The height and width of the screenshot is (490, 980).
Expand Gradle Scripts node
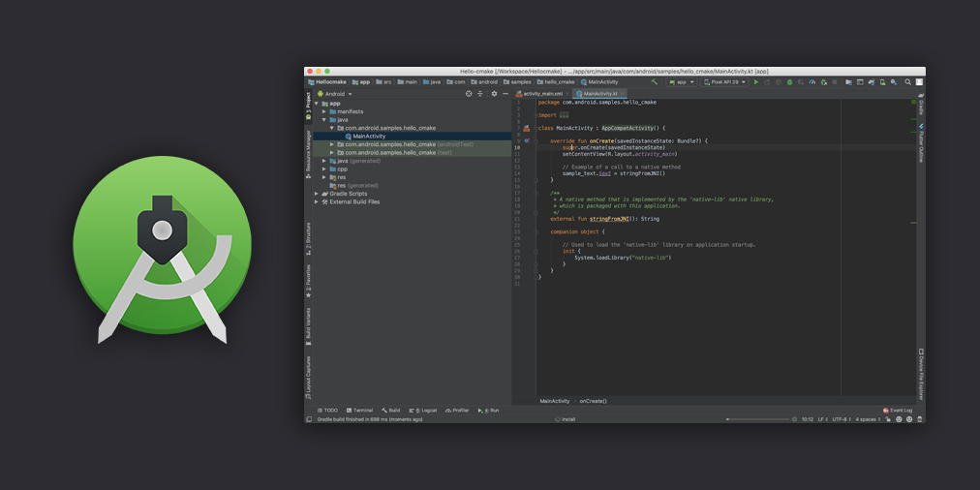click(317, 194)
